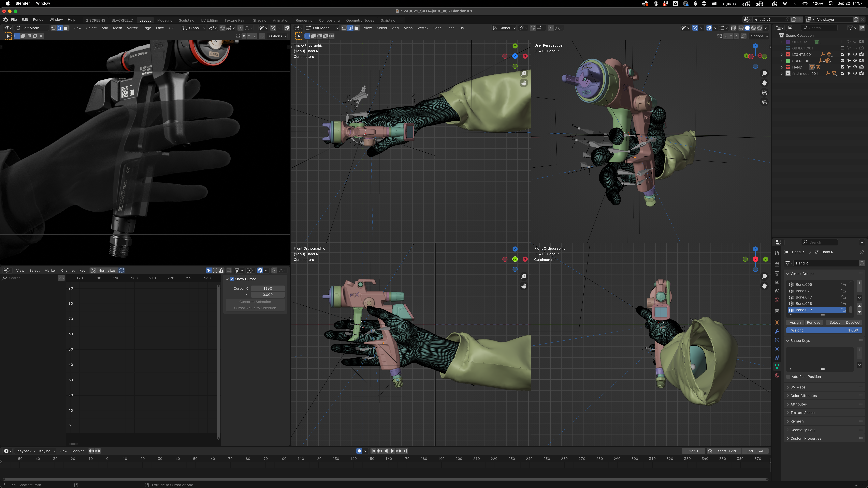Viewport: 868px width, 488px height.
Task: Toggle camera view icon in User Perspective
Action: tap(764, 92)
